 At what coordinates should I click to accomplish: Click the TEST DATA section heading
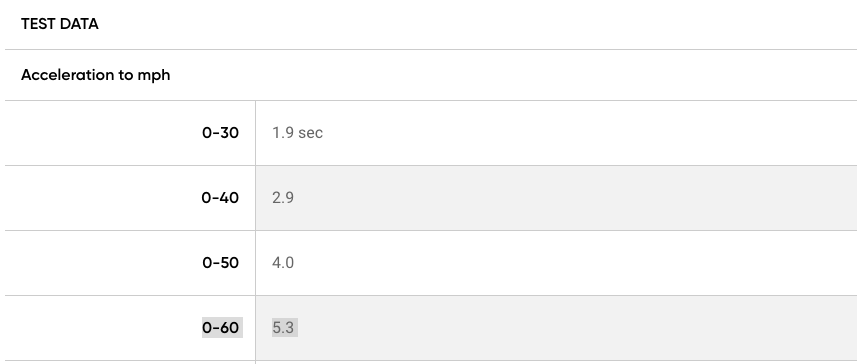pyautogui.click(x=59, y=24)
